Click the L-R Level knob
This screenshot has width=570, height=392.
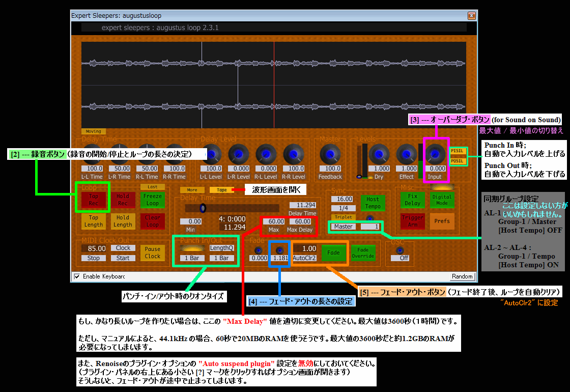pyautogui.click(x=239, y=154)
